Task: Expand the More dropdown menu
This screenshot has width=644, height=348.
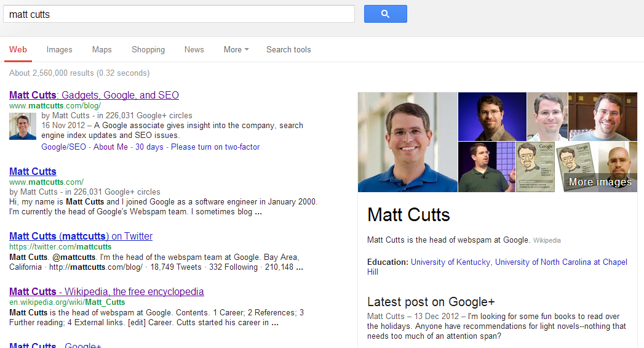Action: pos(236,49)
